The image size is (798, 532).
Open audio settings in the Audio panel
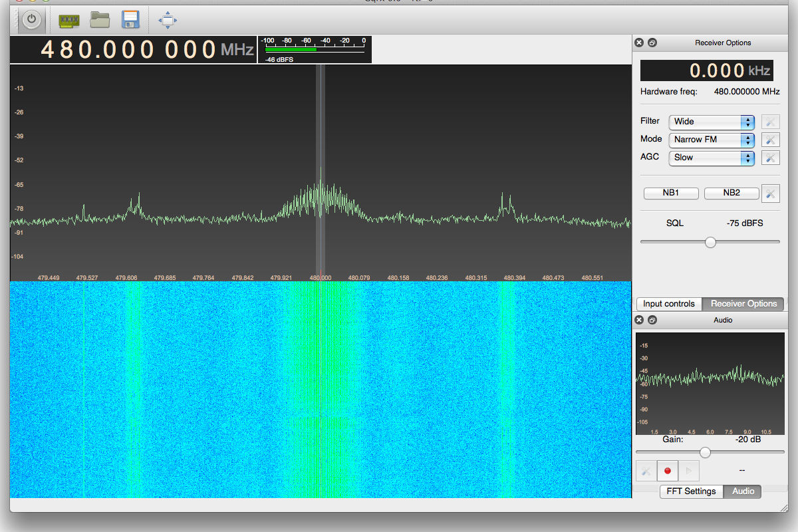646,471
